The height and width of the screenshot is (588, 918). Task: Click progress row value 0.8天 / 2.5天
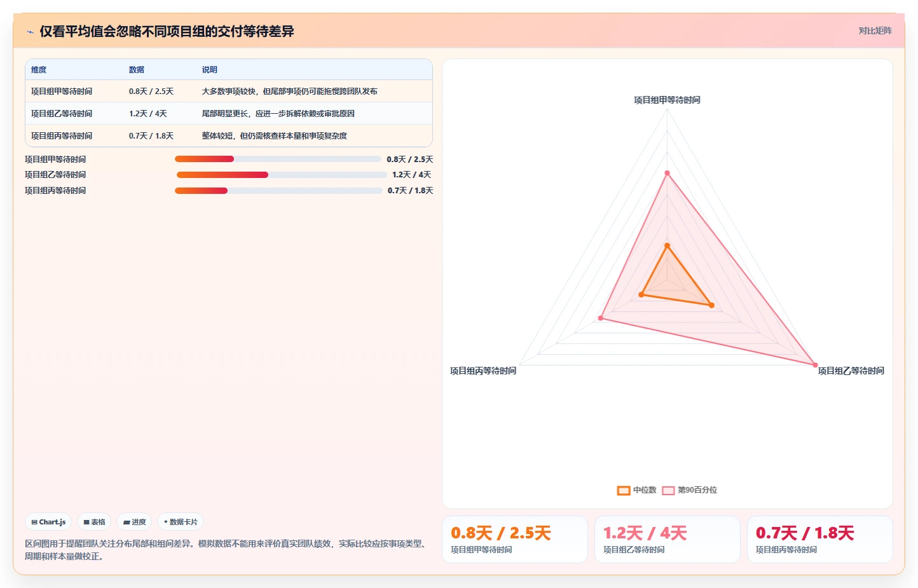(409, 160)
